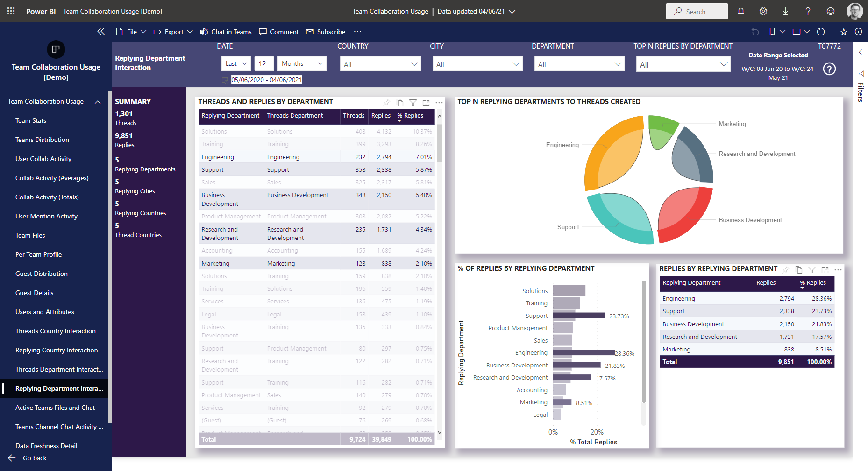The height and width of the screenshot is (471, 868).
Task: Open the Department filter dropdown
Action: (579, 64)
